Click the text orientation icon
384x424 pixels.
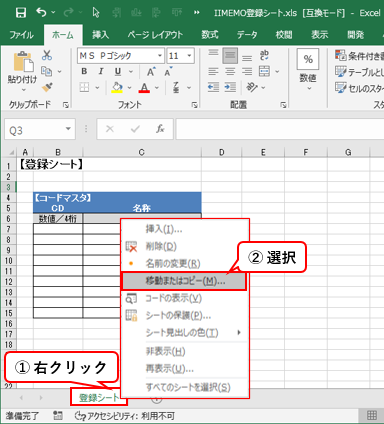tap(252, 87)
